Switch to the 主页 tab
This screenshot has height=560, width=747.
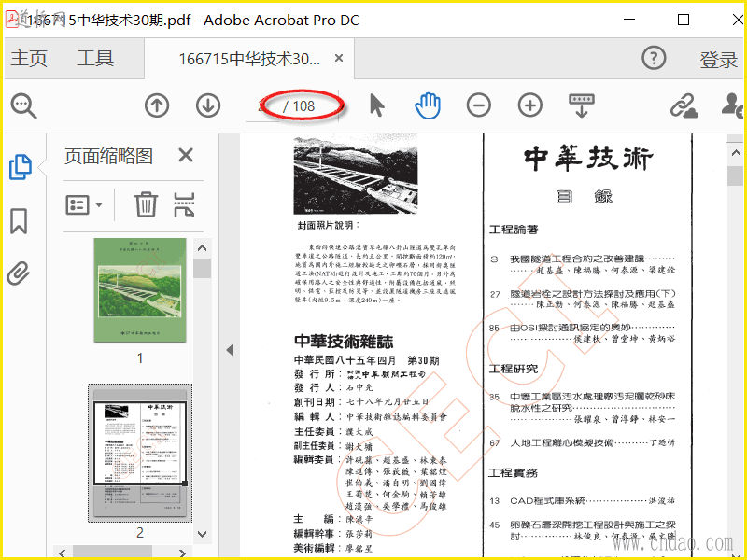coord(29,58)
